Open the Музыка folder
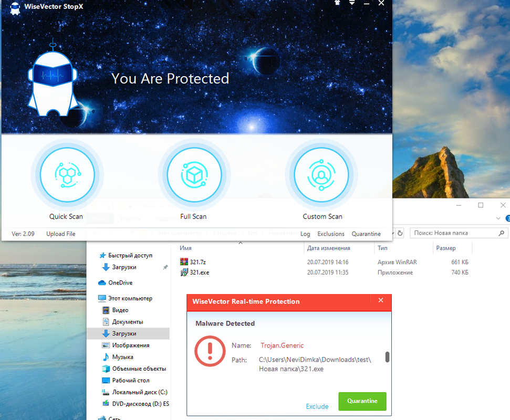This screenshot has height=420, width=510. pyautogui.click(x=122, y=357)
